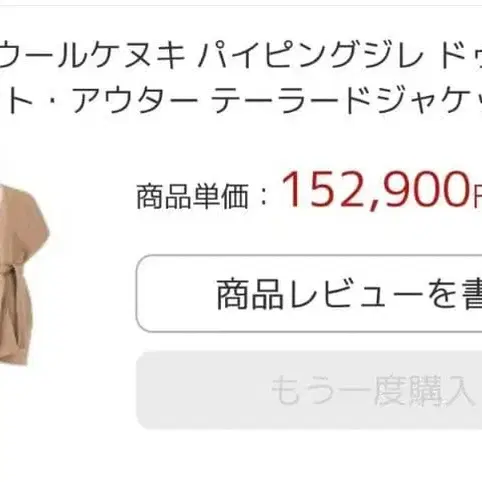
Task: Click 購入 characters on buy-again button
Action: tap(441, 390)
